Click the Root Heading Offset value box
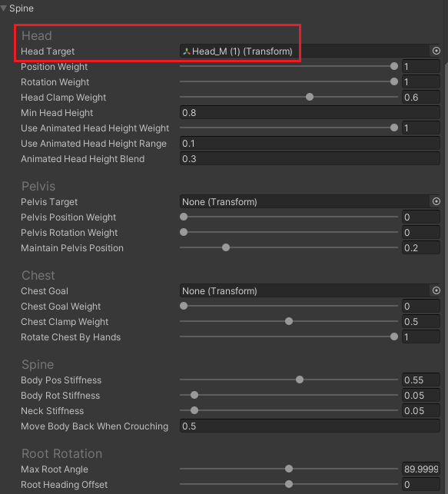448x494 pixels. pos(421,484)
